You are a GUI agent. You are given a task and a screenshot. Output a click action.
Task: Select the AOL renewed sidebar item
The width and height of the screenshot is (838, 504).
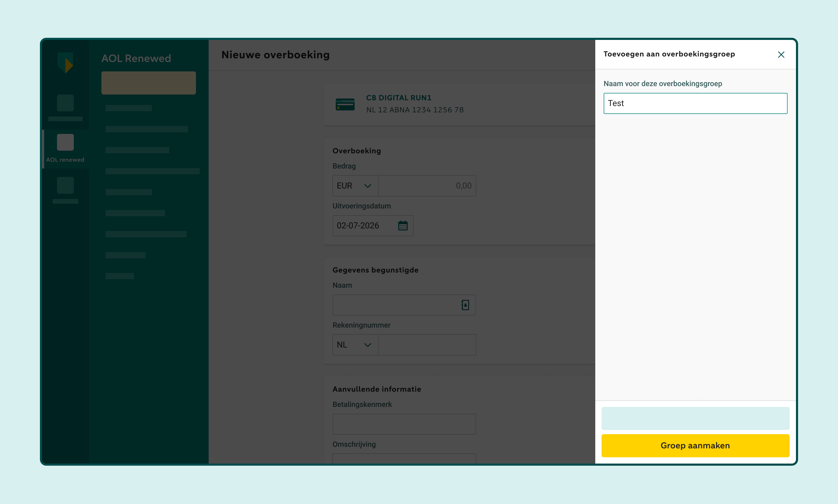pos(65,149)
